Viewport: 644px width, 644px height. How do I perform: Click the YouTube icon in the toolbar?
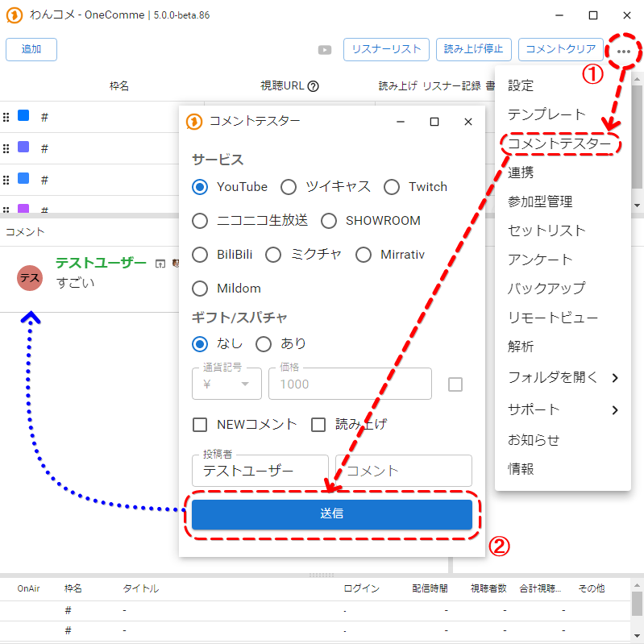tap(325, 50)
